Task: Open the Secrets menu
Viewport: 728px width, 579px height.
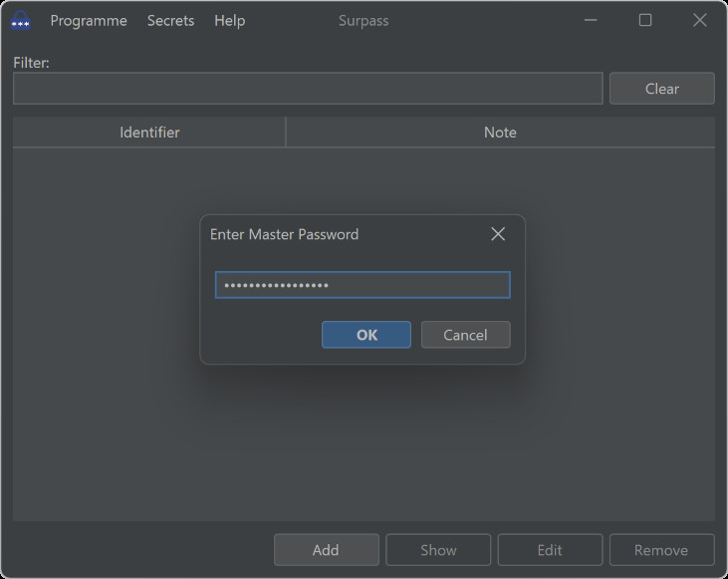Action: pos(170,21)
